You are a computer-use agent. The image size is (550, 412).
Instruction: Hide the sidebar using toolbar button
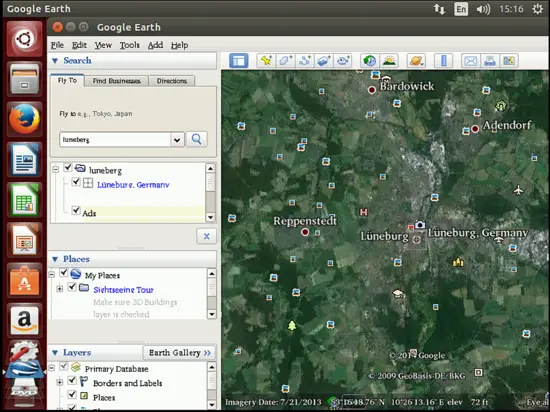[x=239, y=61]
